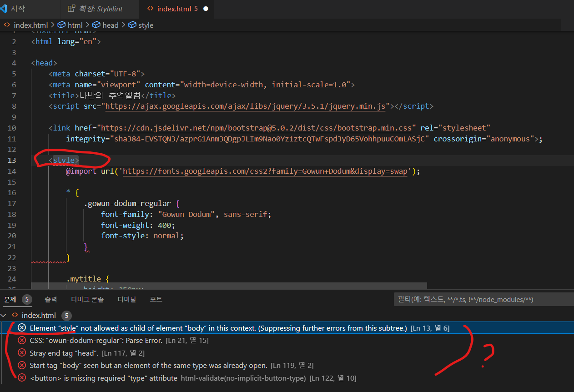Open the 출력 panel tab

point(51,299)
